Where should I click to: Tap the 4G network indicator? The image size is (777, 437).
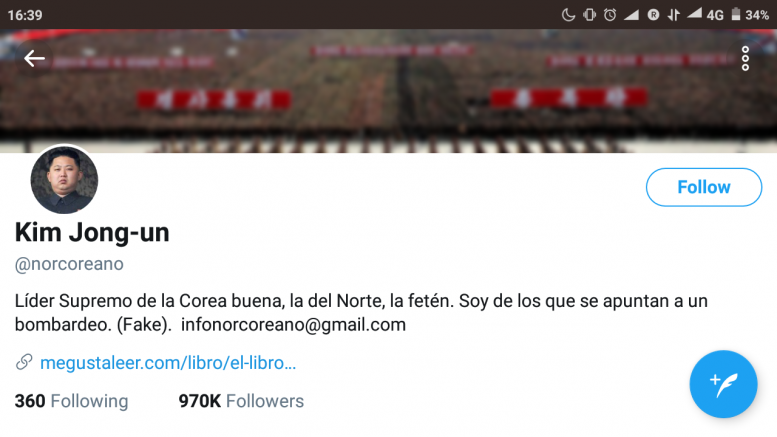pyautogui.click(x=715, y=15)
